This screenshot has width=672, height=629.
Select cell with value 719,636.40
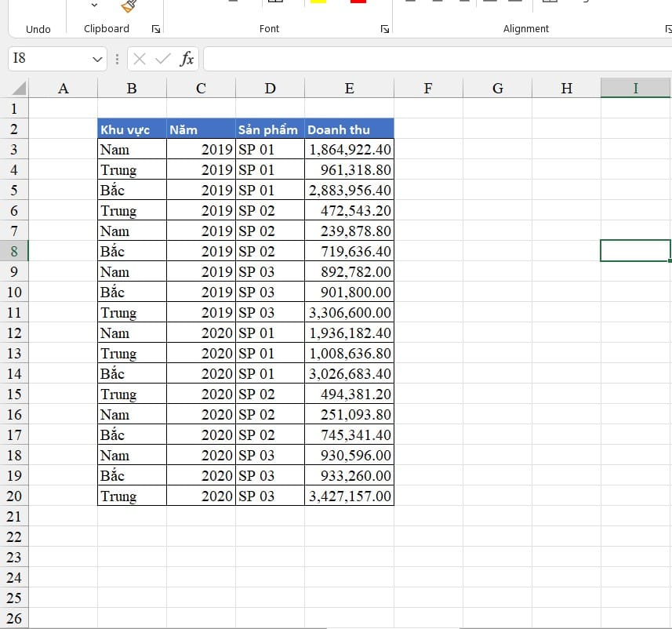(x=349, y=251)
